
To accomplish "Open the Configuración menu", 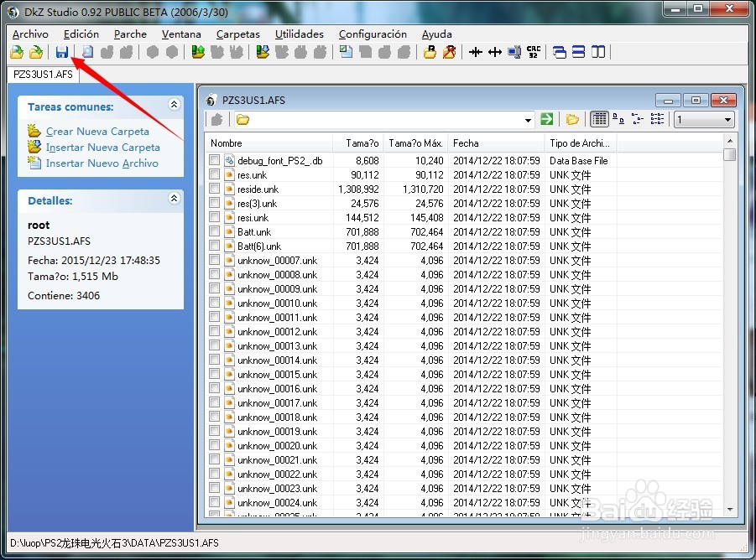I will pyautogui.click(x=373, y=34).
